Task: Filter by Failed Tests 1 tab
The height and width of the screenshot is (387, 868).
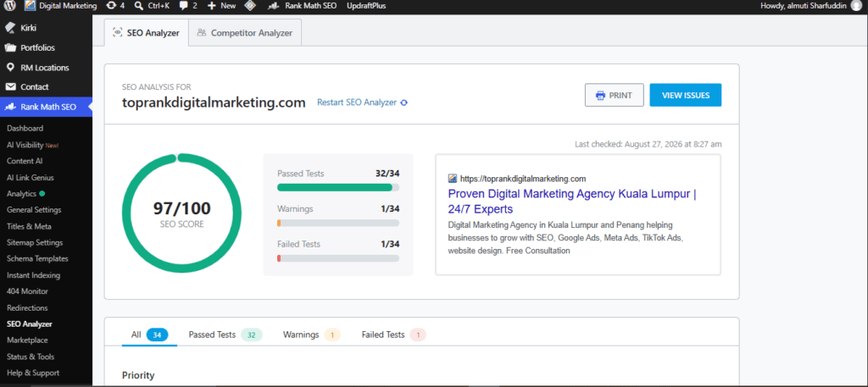Action: [393, 334]
